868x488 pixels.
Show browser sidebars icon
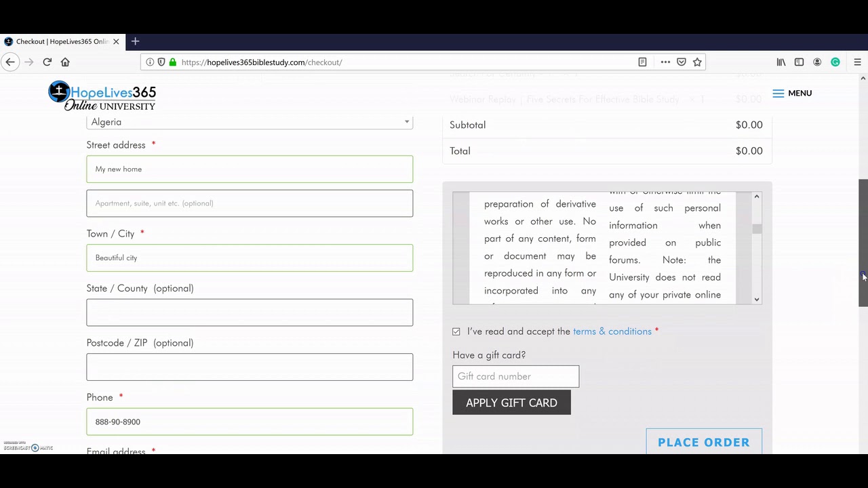coord(800,62)
